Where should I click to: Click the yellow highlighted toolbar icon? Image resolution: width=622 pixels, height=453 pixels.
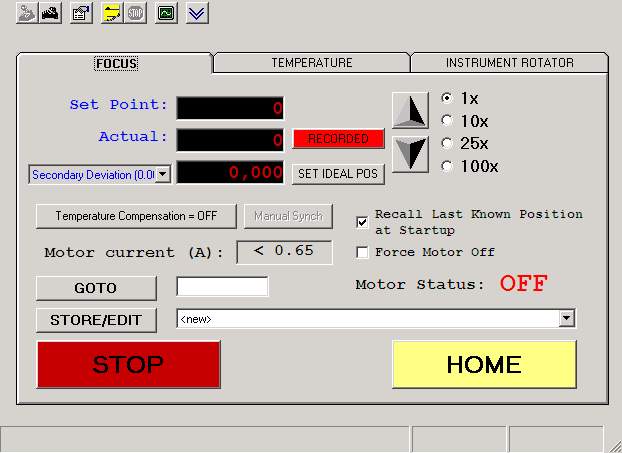pos(110,13)
